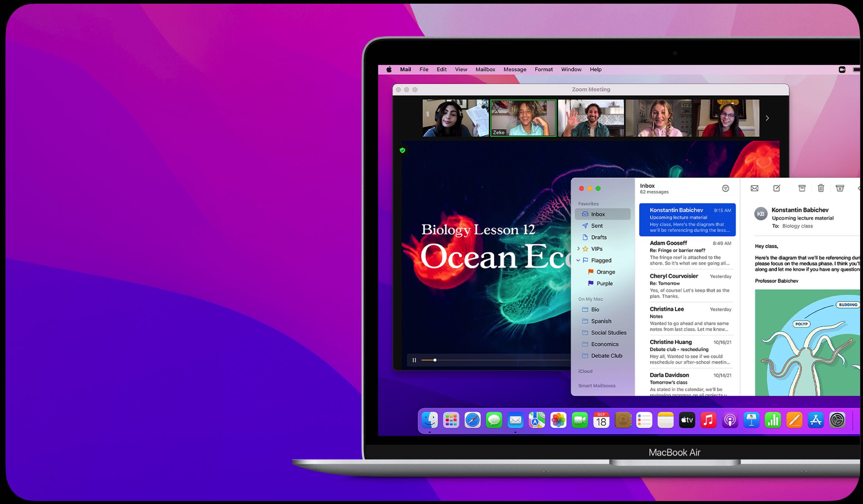
Task: Show next participants in Zoom strip
Action: [x=767, y=118]
